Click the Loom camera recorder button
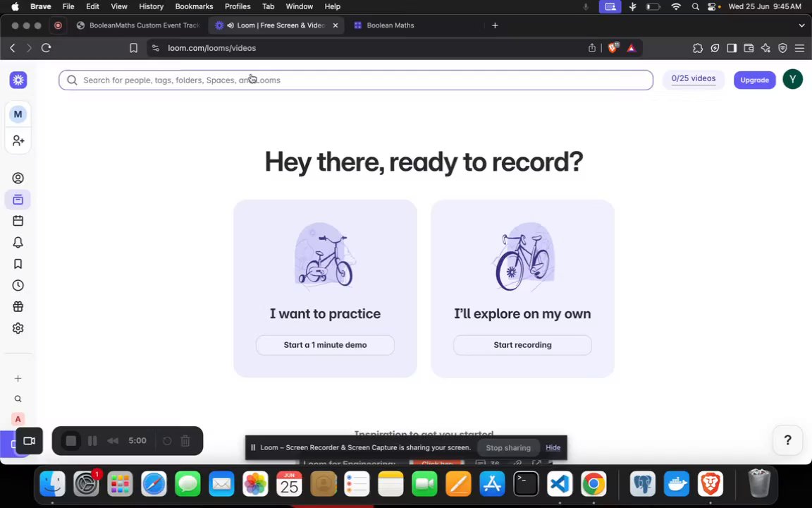 29,440
